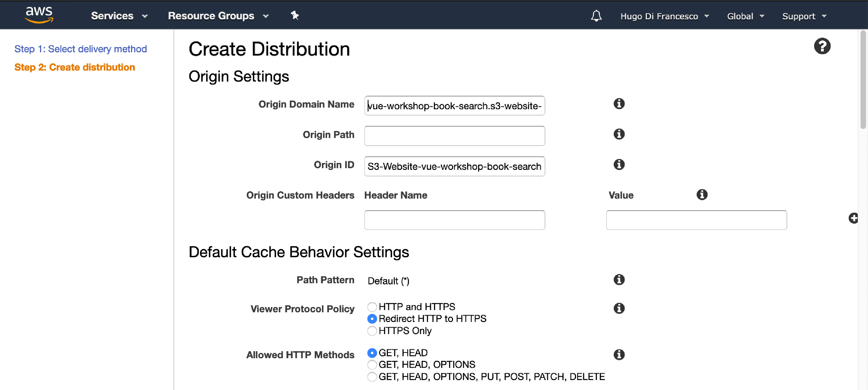Go to Step 2: Create distribution
This screenshot has width=868, height=390.
pyautogui.click(x=74, y=67)
